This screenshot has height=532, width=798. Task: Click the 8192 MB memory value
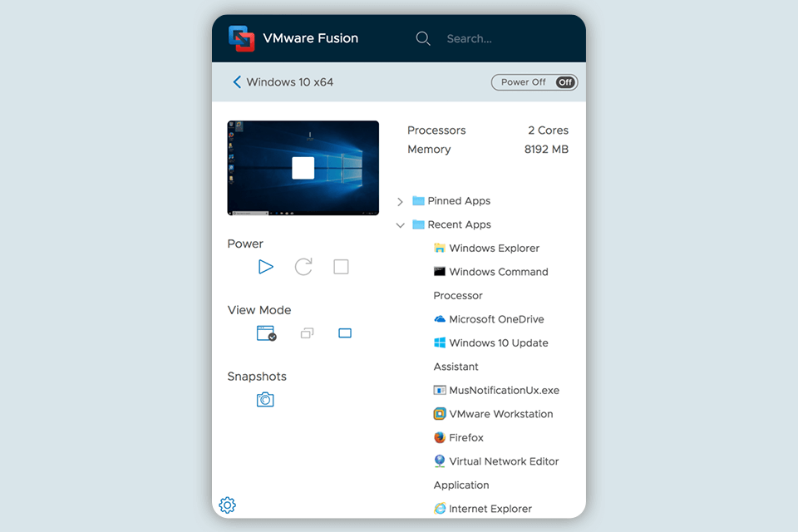point(547,149)
